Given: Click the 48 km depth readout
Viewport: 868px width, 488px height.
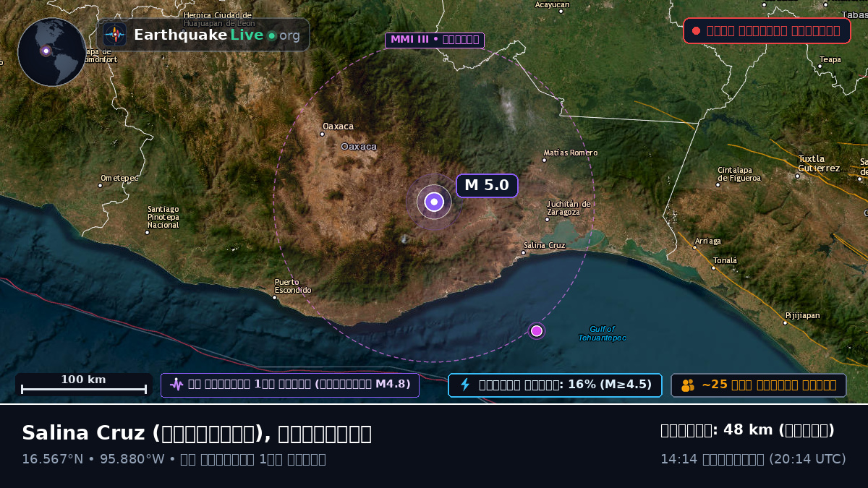Looking at the screenshot, I should click(747, 430).
